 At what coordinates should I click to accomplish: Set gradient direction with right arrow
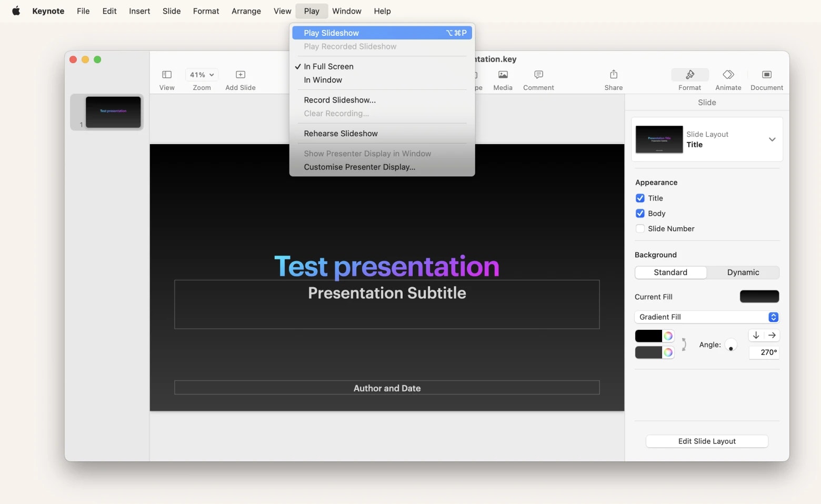[x=772, y=335]
